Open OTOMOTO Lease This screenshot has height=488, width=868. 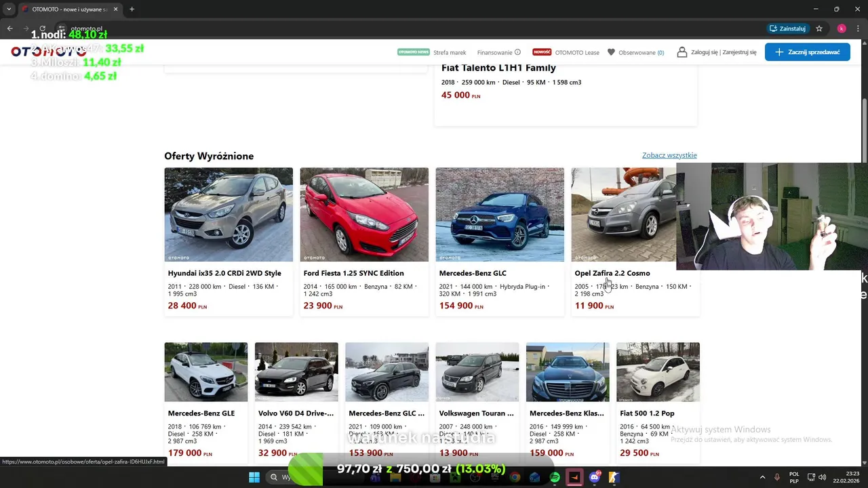click(576, 52)
